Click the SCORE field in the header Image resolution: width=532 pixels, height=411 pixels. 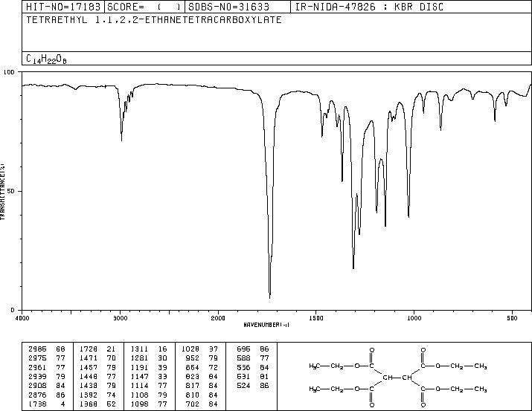pyautogui.click(x=144, y=7)
